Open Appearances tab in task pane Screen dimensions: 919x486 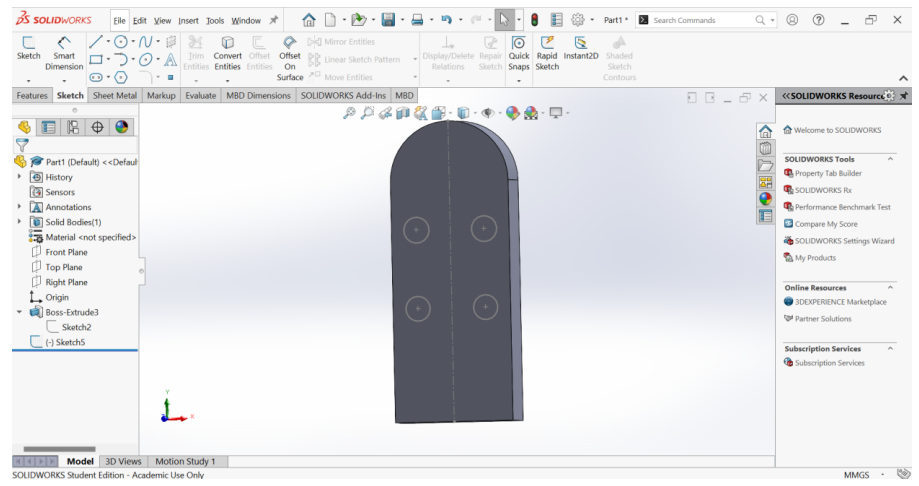click(x=765, y=199)
